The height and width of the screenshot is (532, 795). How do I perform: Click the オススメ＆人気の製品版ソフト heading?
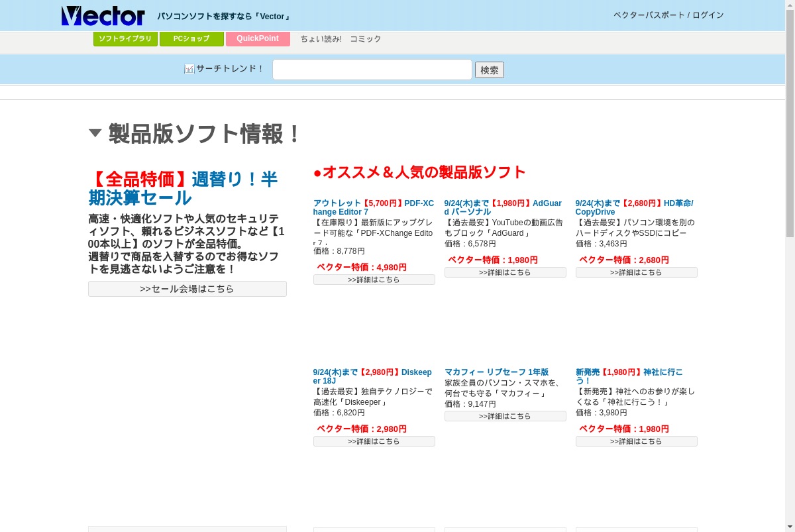[x=419, y=172]
